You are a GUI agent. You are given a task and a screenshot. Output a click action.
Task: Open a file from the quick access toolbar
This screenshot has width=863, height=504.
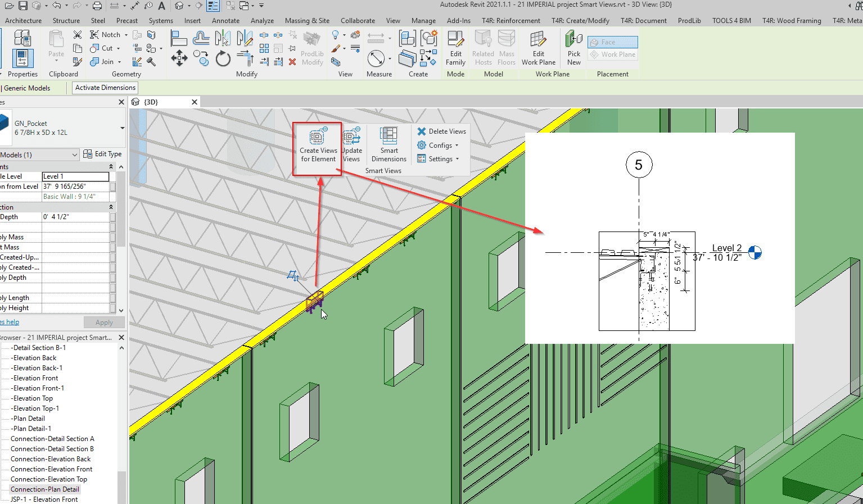[x=9, y=6]
